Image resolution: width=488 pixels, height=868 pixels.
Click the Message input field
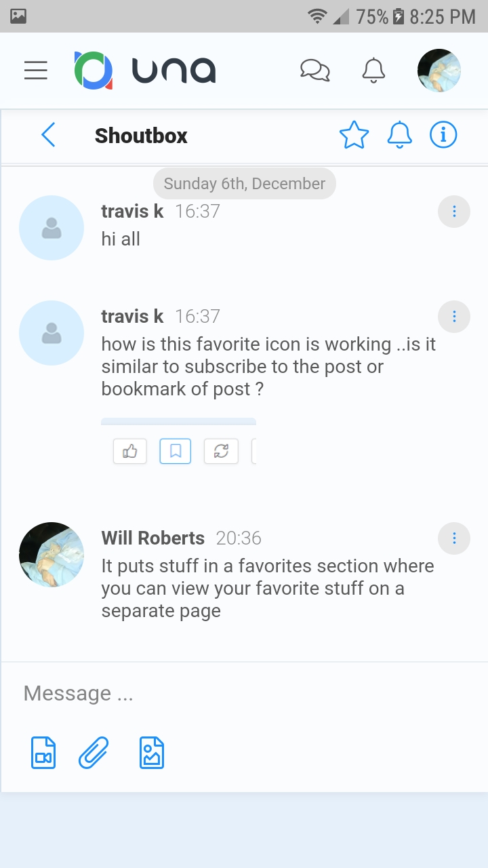(x=244, y=693)
